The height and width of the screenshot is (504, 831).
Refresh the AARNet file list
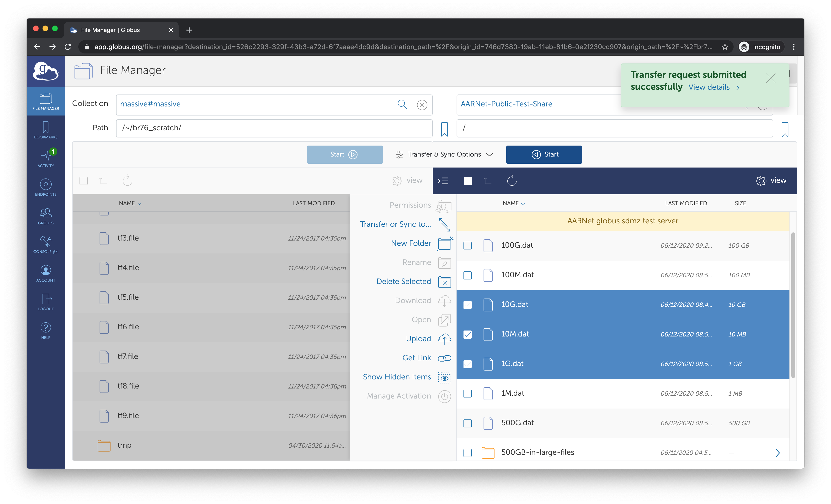pos(512,181)
